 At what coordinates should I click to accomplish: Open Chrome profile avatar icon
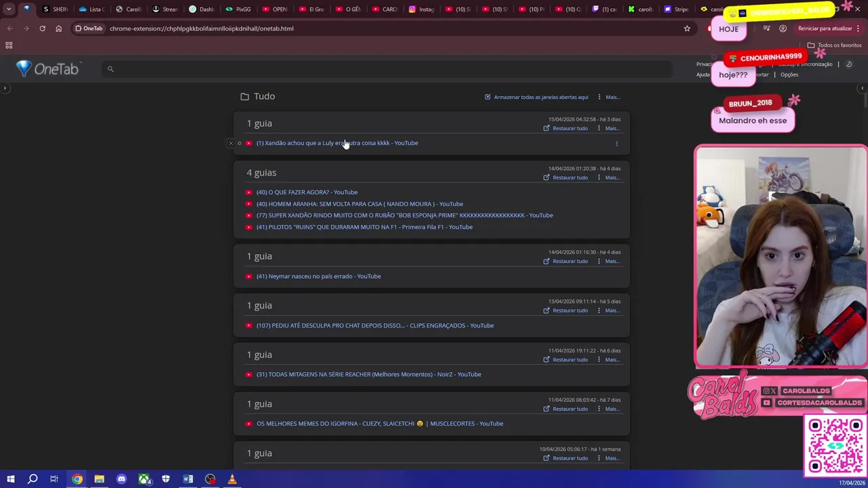tap(783, 28)
